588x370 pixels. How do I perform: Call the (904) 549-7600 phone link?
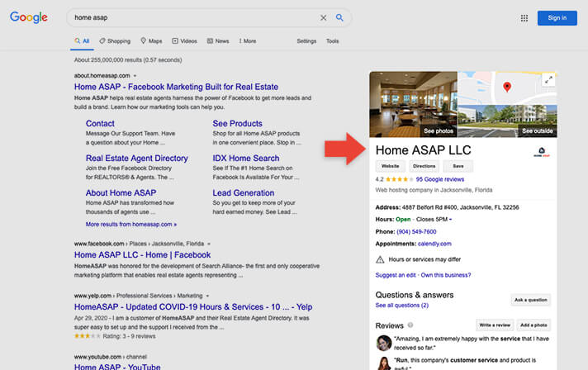pos(416,232)
